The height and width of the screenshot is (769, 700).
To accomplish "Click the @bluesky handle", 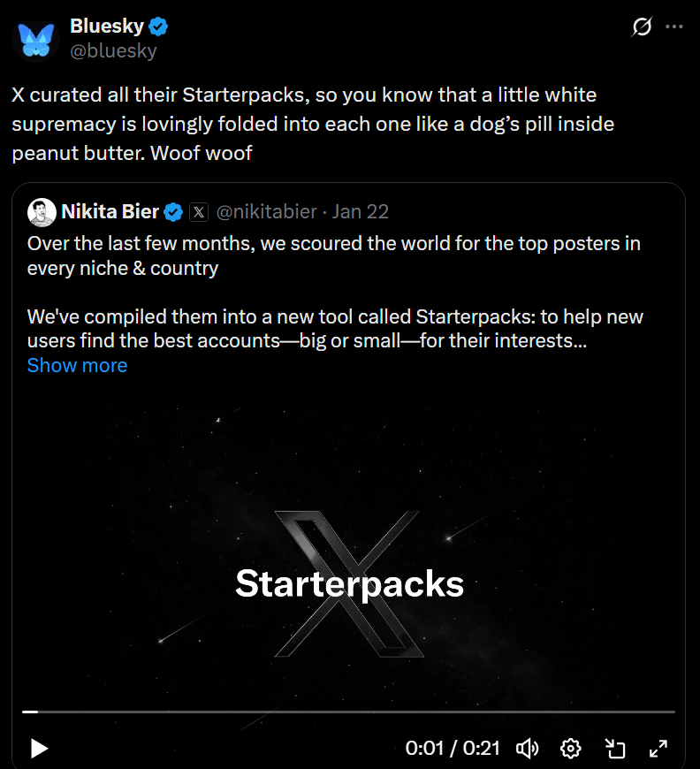I will (x=113, y=50).
